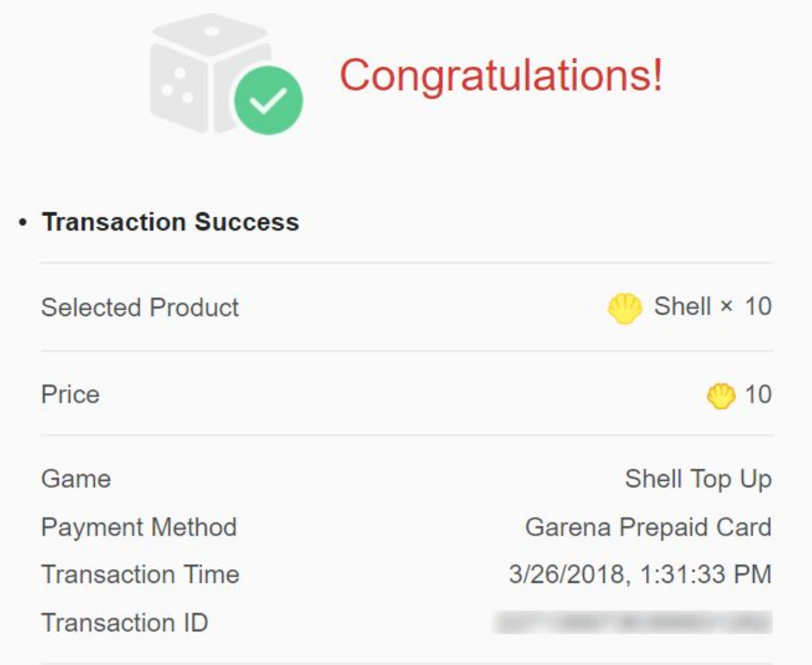The width and height of the screenshot is (812, 665).
Task: Click the shell icon beside Shell × 10
Action: click(x=625, y=308)
